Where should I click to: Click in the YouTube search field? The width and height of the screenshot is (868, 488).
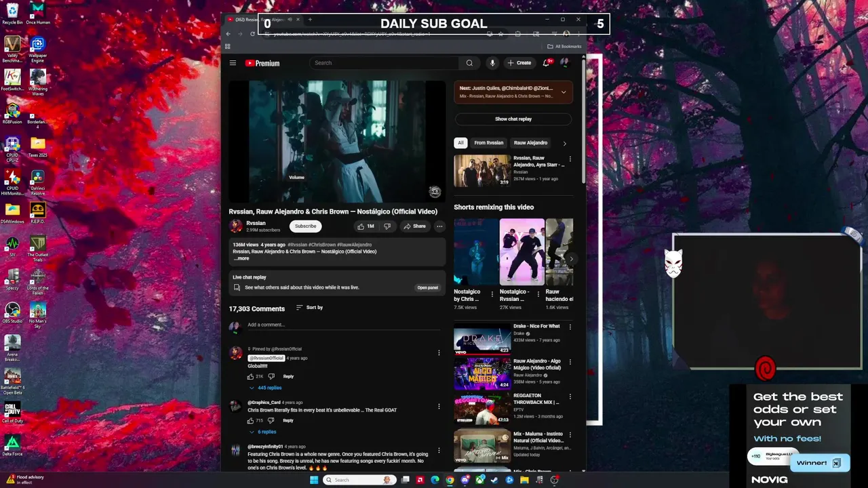[x=384, y=63]
